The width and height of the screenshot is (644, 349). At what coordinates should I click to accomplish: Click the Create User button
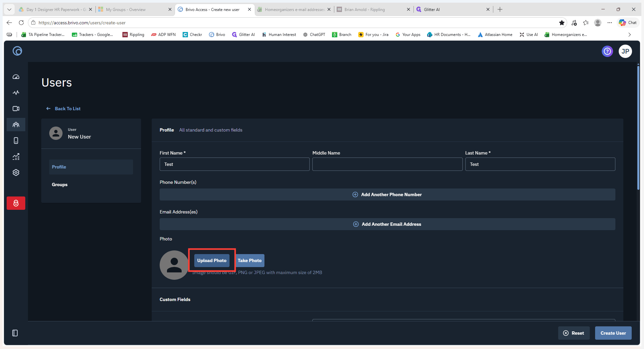click(x=613, y=333)
